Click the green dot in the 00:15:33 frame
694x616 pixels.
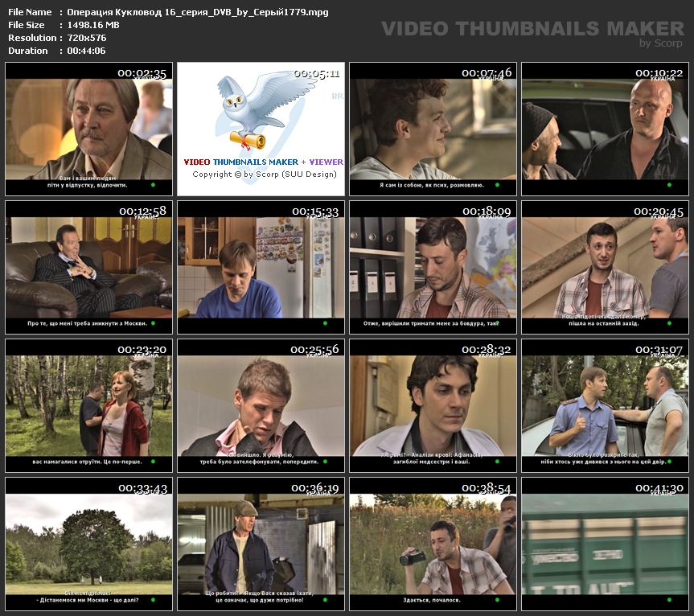pos(326,323)
